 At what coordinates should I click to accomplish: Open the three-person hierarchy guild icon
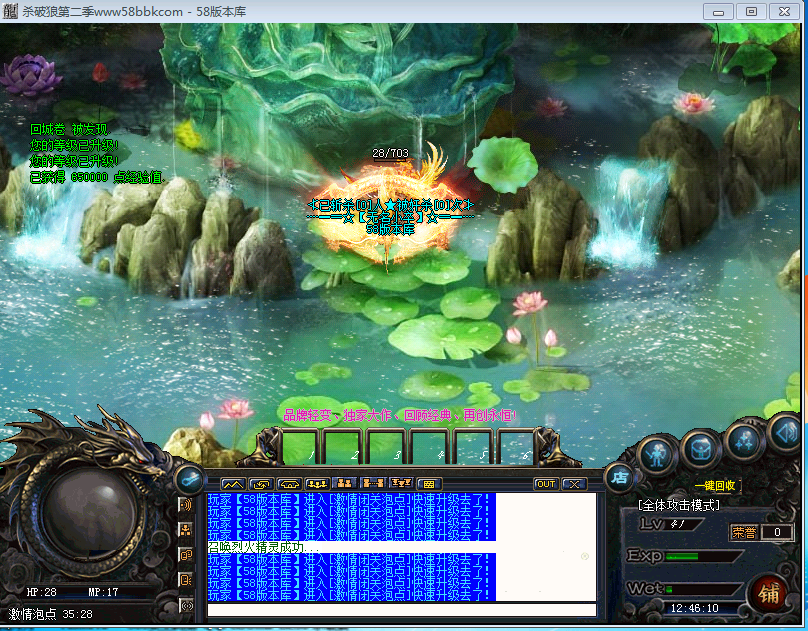coord(401,483)
